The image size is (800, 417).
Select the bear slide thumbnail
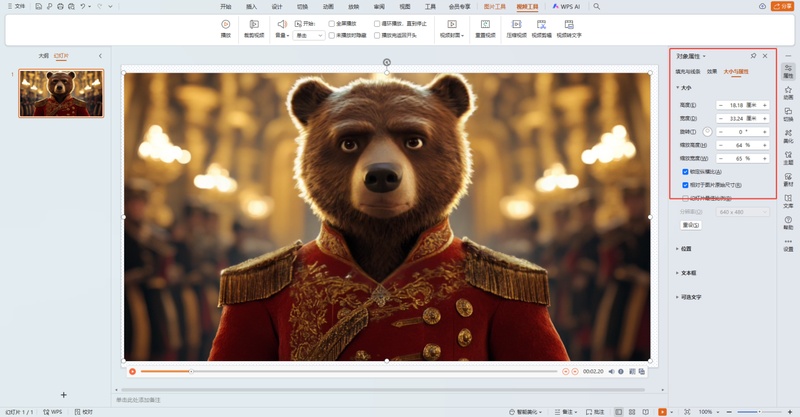click(x=61, y=93)
